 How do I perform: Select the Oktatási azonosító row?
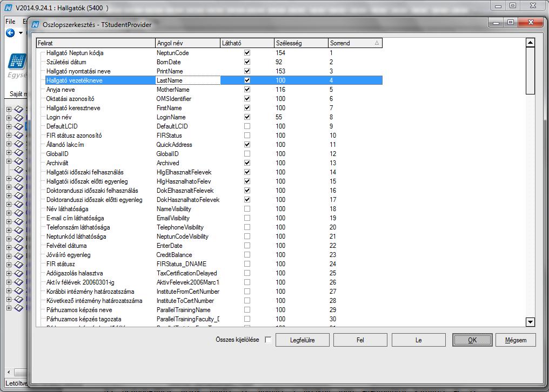pos(214,99)
